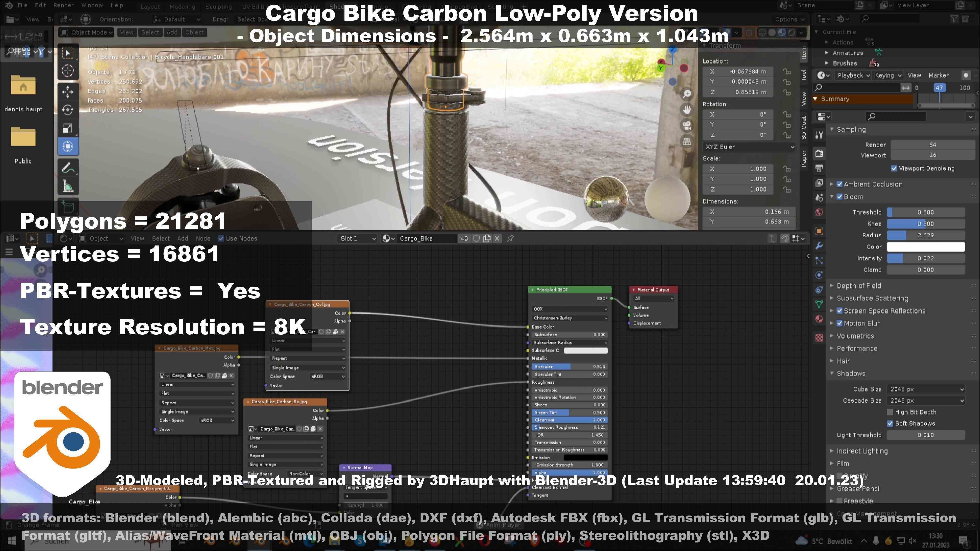This screenshot has height=551, width=980.
Task: Open the Object Mode dropdown
Action: (86, 32)
